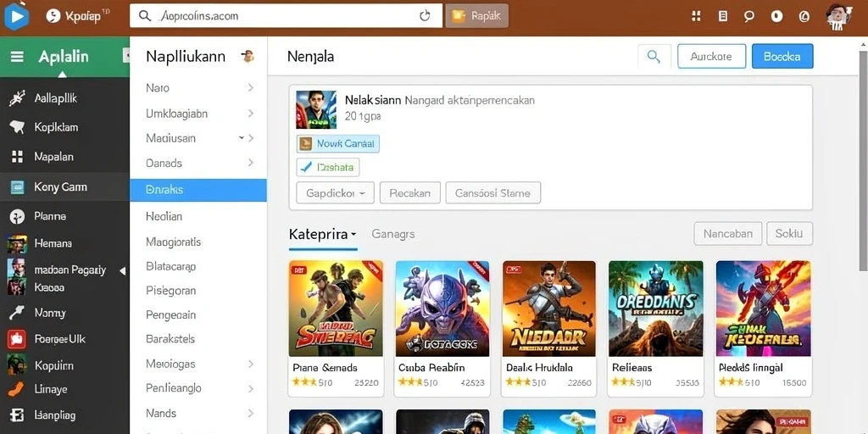Viewport: 868px width, 434px height.
Task: Select the Mapalan grid icon in sidebar
Action: point(17,157)
